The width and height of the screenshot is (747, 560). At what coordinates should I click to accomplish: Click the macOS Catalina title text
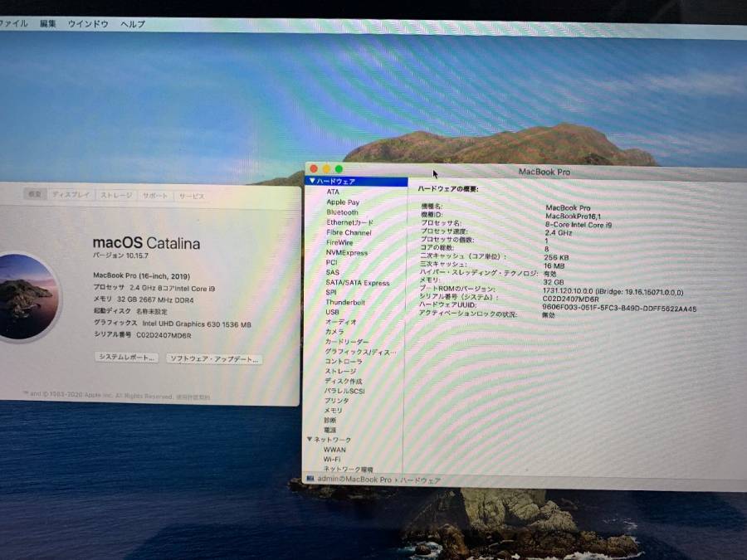tap(146, 243)
